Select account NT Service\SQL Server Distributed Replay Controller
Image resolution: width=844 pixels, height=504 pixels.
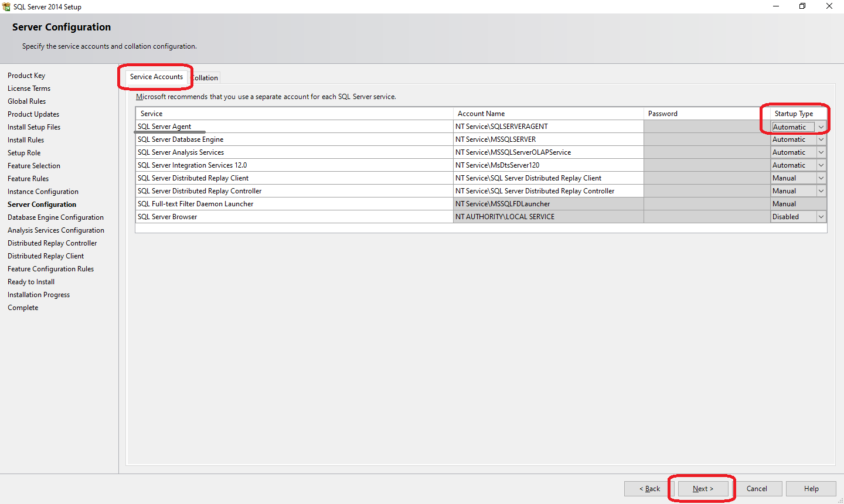(548, 191)
